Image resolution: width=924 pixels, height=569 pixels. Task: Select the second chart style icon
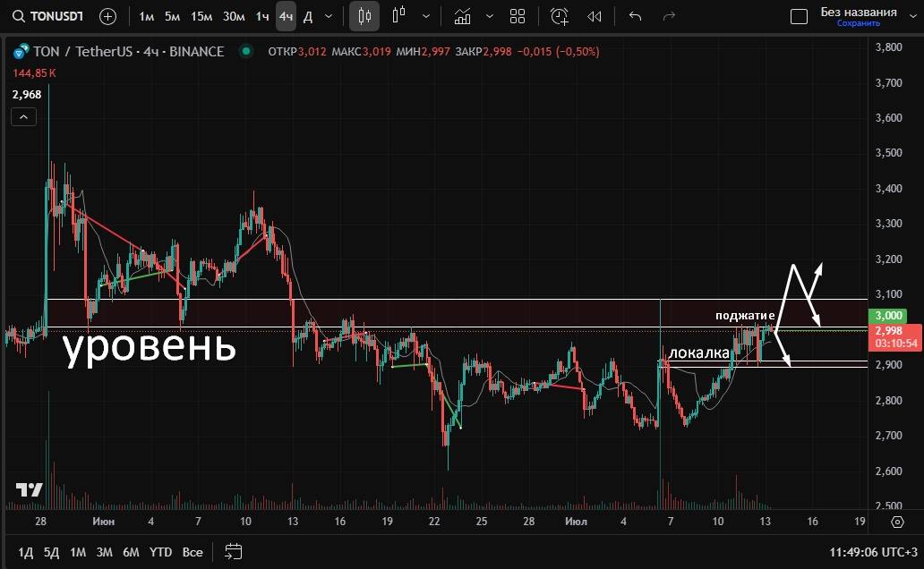pos(399,16)
